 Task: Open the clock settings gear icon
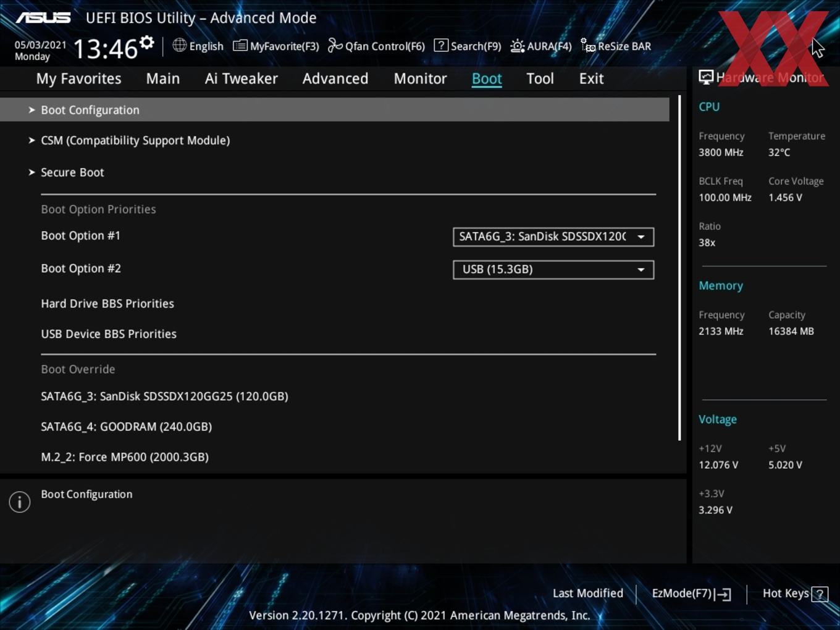[146, 43]
